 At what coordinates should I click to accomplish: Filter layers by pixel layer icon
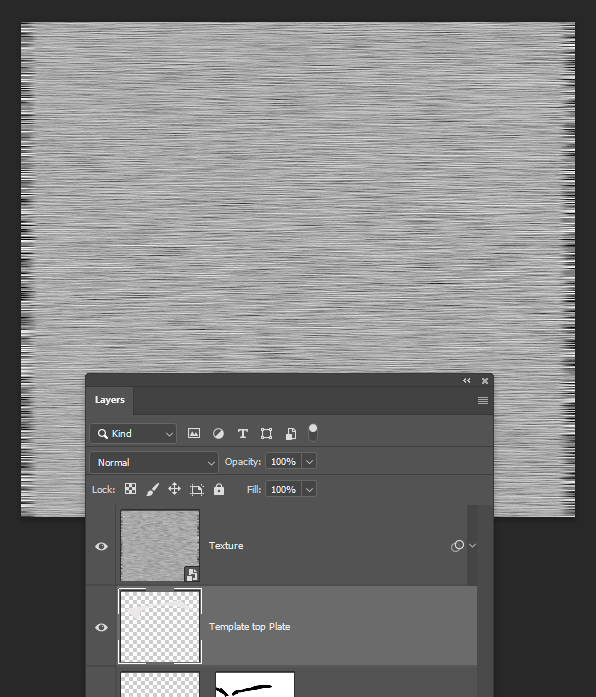194,433
